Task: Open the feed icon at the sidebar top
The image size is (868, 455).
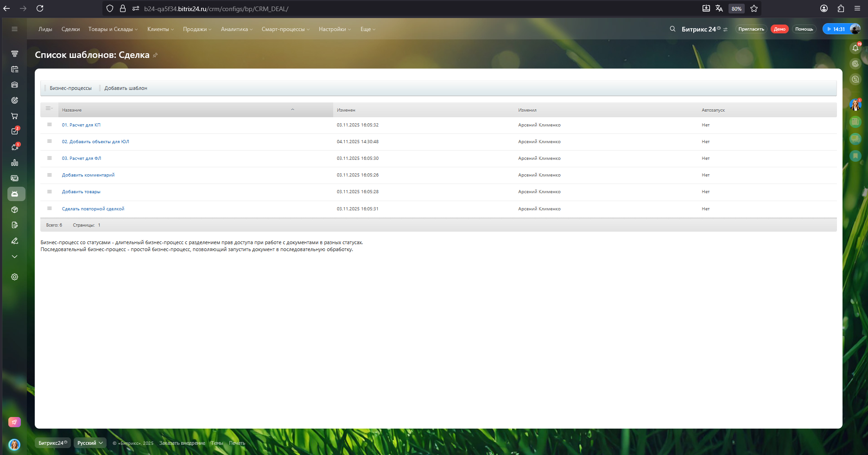Action: pos(15,54)
